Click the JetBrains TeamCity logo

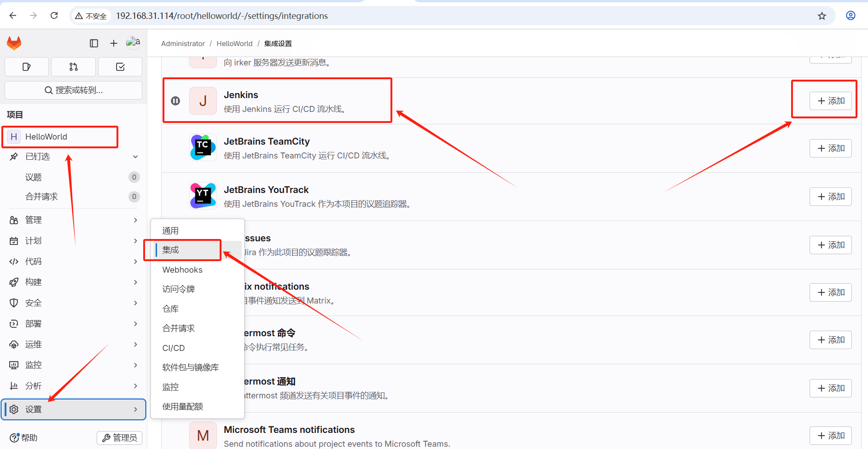[x=203, y=147]
